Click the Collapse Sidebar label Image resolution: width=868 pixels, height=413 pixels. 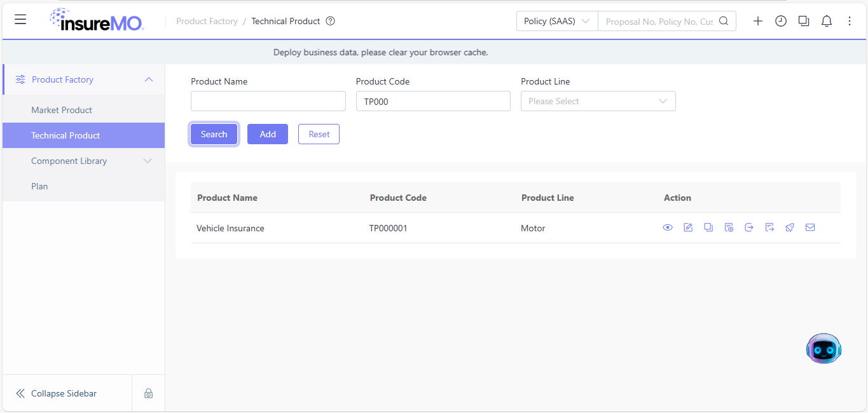[x=64, y=393]
